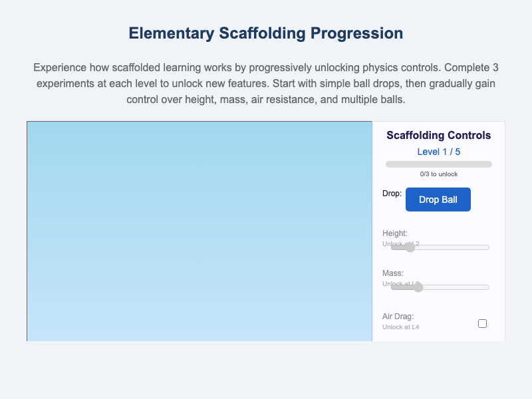Select the Level 1 / 5 label
Viewport: 532px width, 399px height.
(438, 152)
